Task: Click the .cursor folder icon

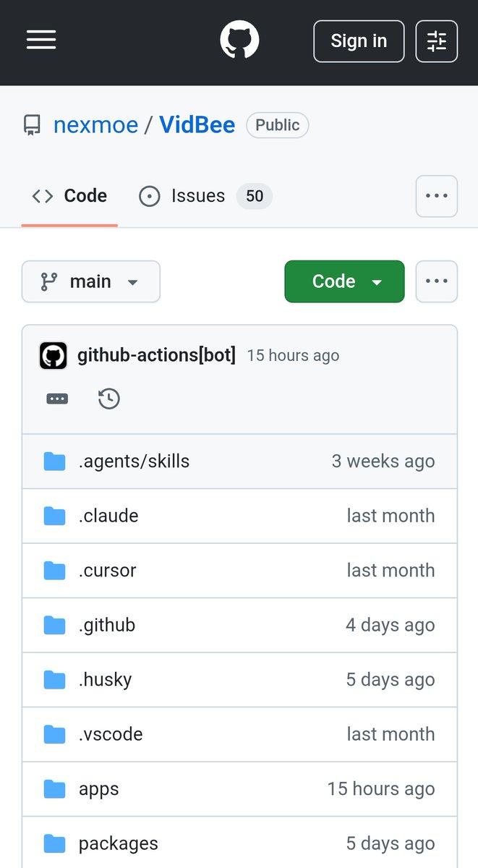Action: (54, 571)
